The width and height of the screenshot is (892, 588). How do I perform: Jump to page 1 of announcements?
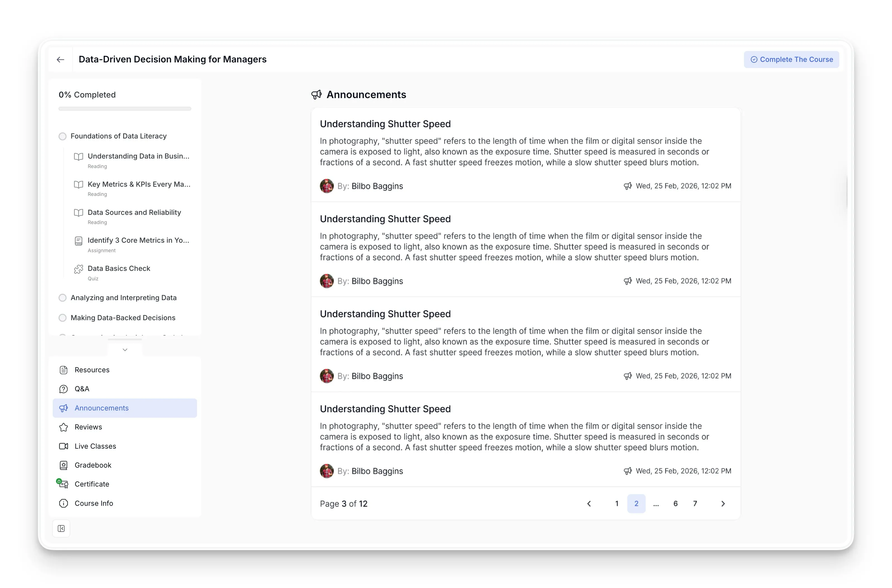pyautogui.click(x=617, y=504)
